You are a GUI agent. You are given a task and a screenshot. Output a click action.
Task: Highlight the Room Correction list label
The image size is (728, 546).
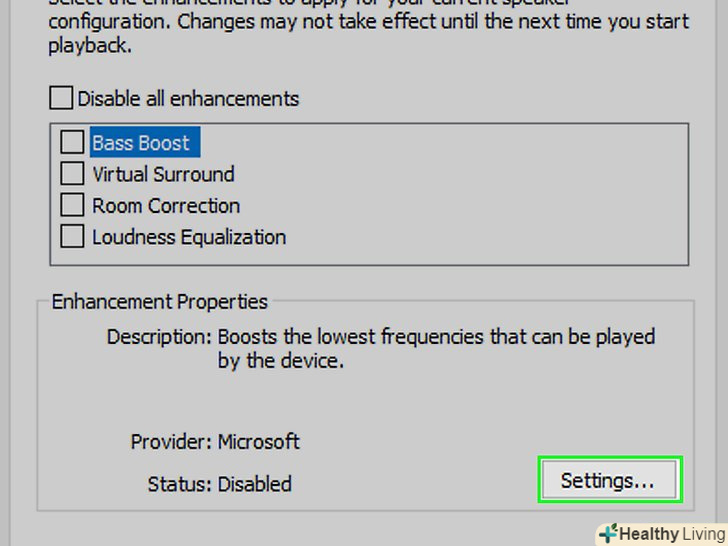pyautogui.click(x=166, y=206)
